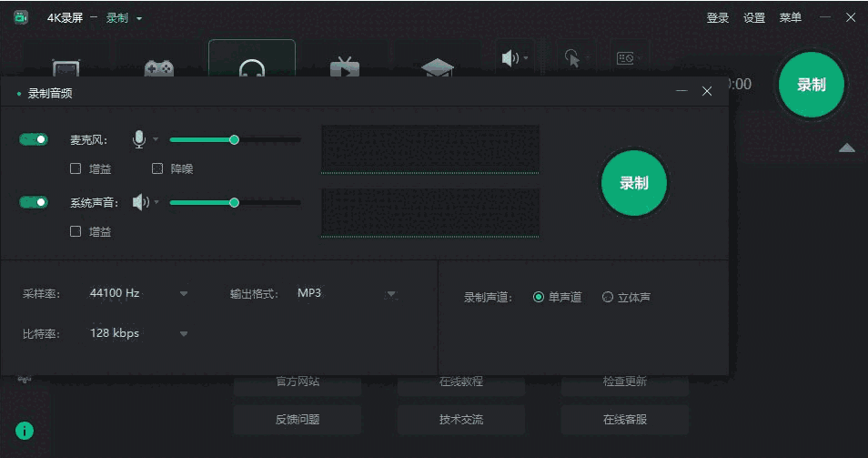Image resolution: width=868 pixels, height=458 pixels.
Task: Minimize the 录制音频 dialog
Action: [x=681, y=91]
